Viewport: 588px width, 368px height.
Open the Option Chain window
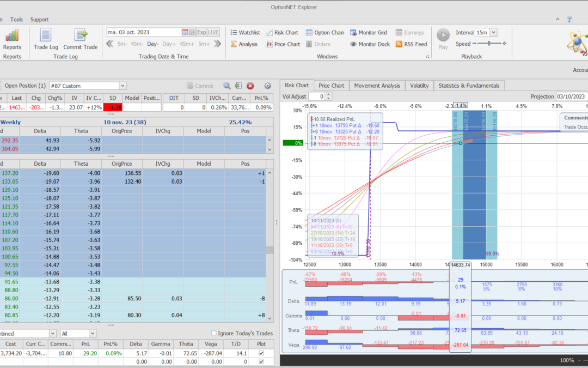pyautogui.click(x=325, y=33)
